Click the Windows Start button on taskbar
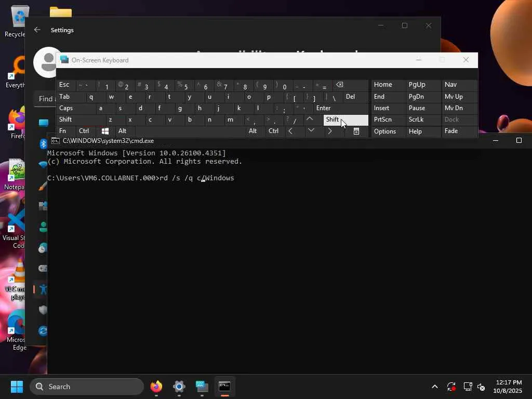The height and width of the screenshot is (399, 532). coord(17,387)
